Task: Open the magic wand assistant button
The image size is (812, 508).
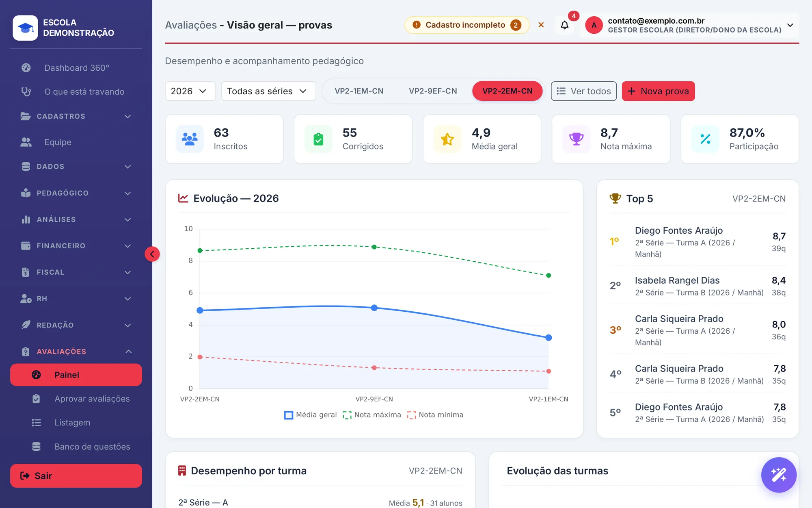Action: point(779,475)
